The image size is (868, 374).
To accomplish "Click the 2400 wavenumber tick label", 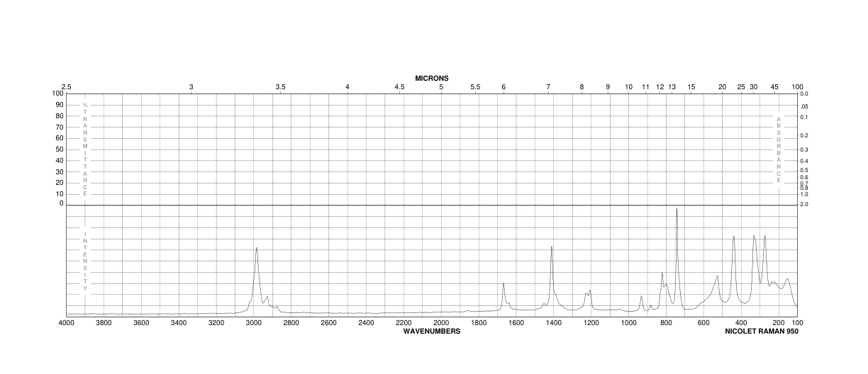I will (x=366, y=323).
